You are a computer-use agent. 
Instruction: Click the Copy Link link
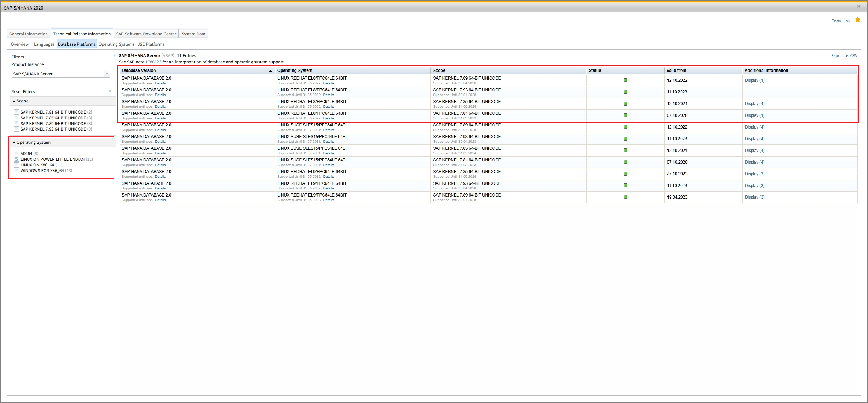(840, 21)
